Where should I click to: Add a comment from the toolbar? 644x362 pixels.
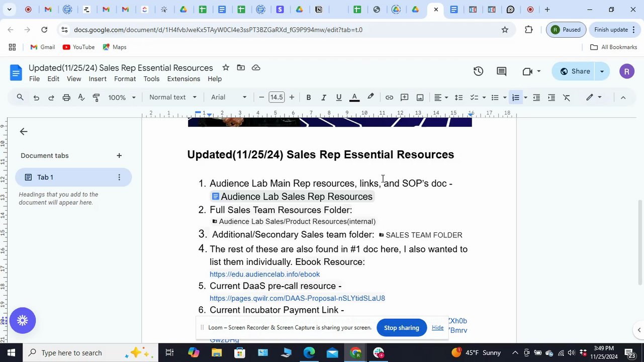coord(404,98)
